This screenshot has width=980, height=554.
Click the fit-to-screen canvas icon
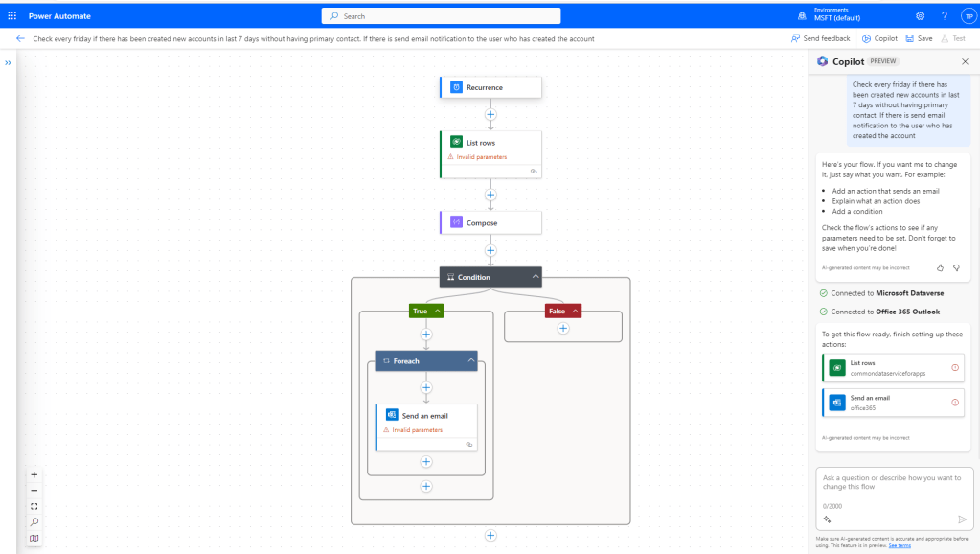34,506
